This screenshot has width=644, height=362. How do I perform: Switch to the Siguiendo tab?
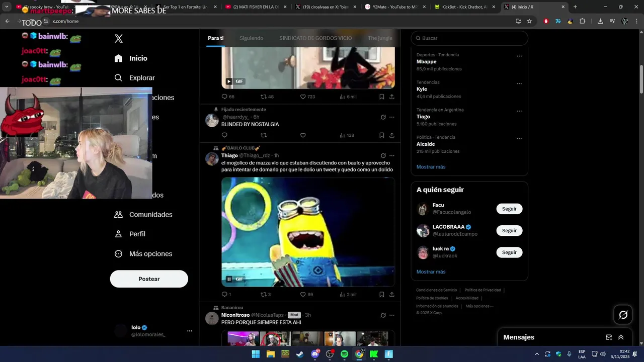[252, 38]
